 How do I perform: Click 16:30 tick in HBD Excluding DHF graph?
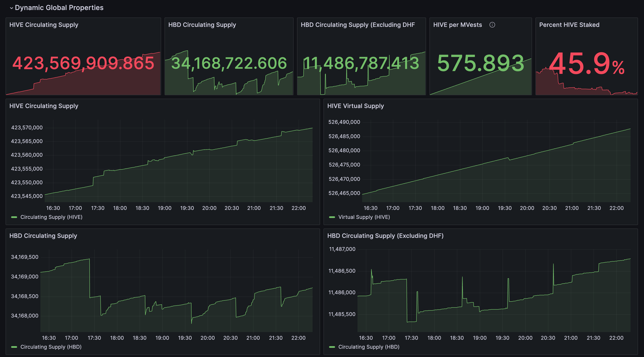tap(366, 338)
